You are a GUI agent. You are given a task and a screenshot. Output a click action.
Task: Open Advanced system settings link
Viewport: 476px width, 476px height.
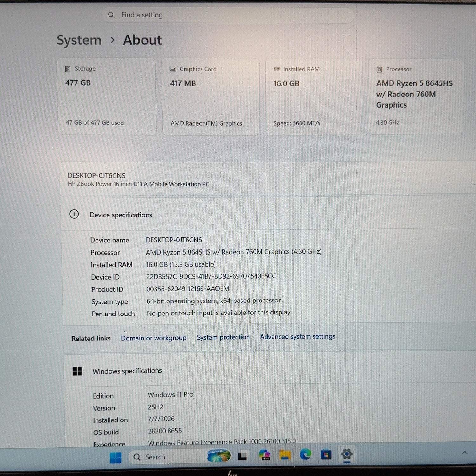coord(298,336)
